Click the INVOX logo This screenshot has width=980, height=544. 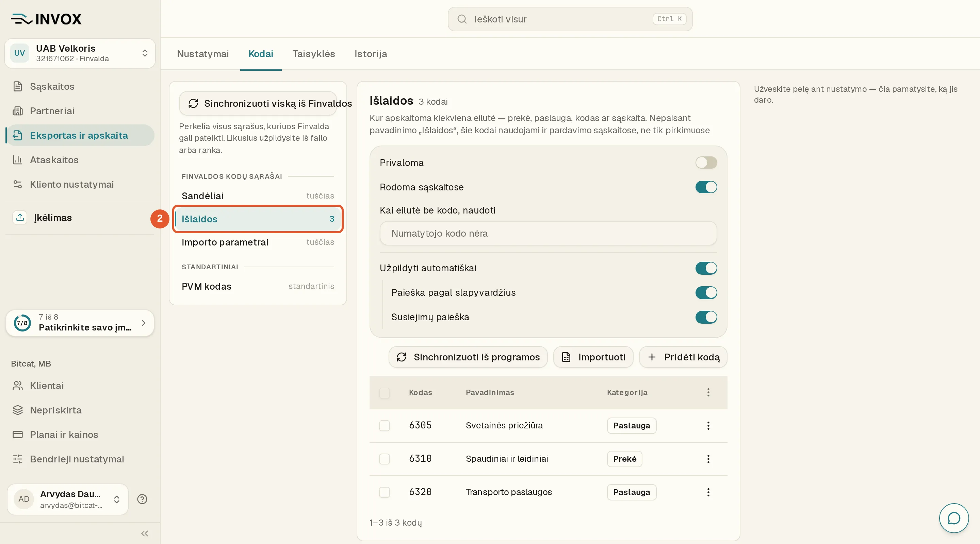click(46, 19)
